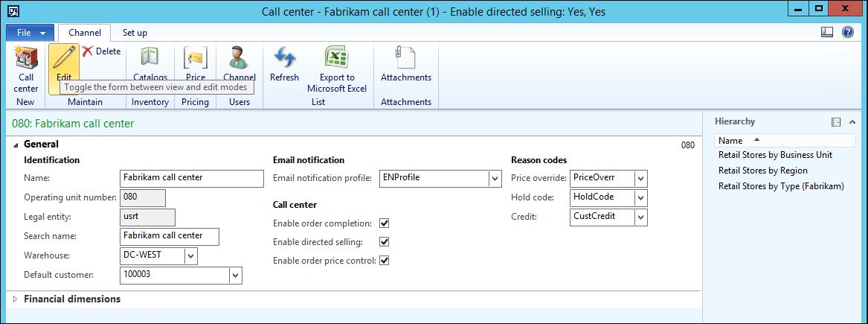Click the Channel users icon
This screenshot has width=868, height=324.
pyautogui.click(x=239, y=59)
